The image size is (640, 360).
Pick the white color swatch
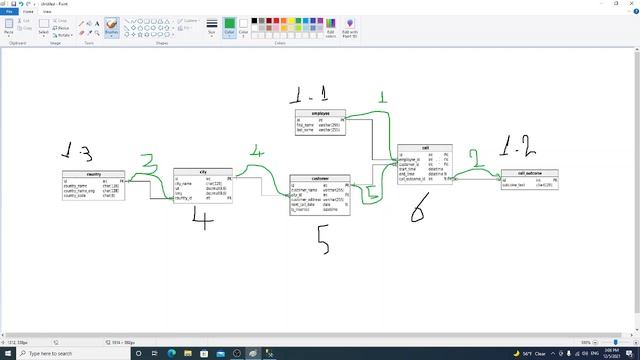coord(254,28)
